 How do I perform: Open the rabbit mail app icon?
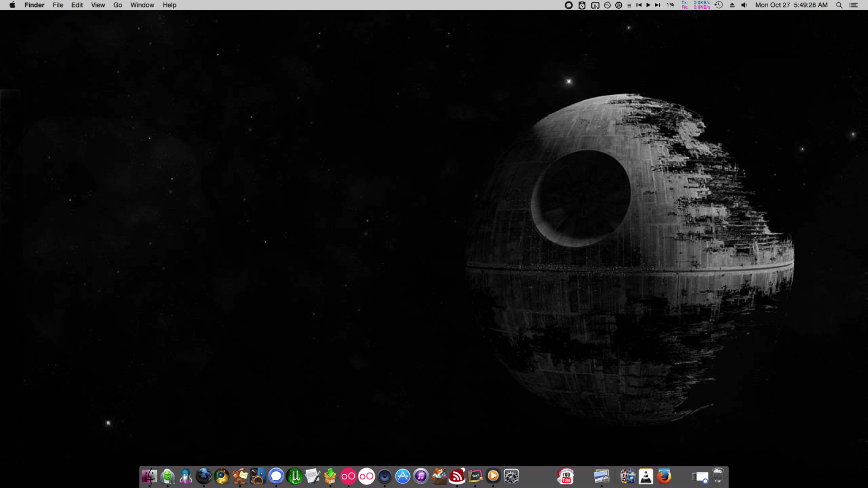tap(240, 476)
